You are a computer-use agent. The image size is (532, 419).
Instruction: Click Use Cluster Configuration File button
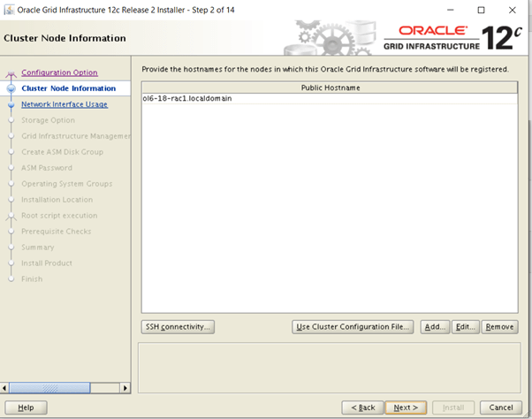353,327
